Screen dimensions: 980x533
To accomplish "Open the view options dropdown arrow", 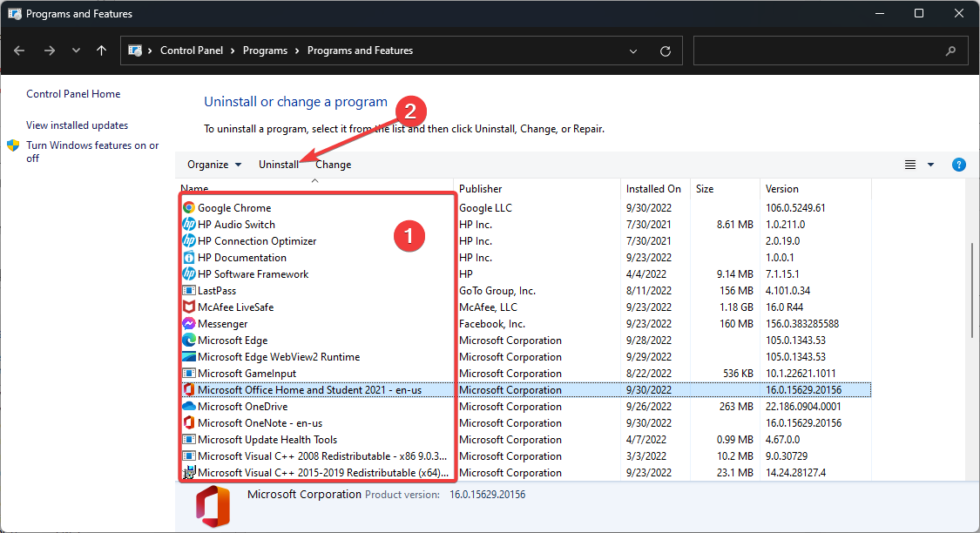I will point(930,165).
